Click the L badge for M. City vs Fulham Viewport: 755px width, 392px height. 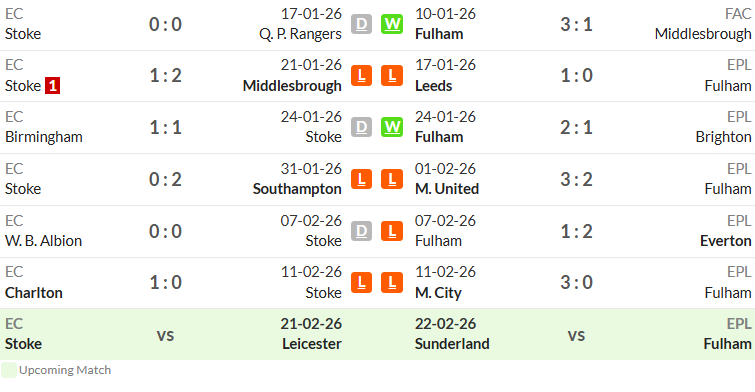coord(392,282)
